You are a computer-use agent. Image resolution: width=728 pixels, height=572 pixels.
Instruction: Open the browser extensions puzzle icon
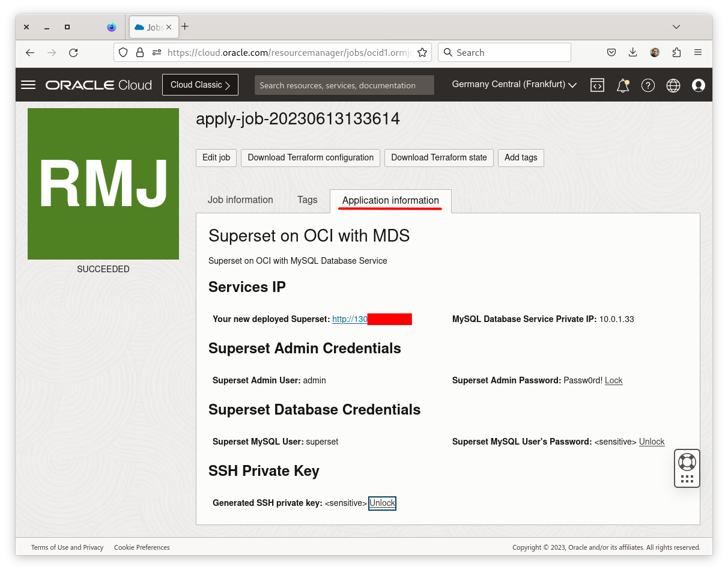tap(676, 52)
